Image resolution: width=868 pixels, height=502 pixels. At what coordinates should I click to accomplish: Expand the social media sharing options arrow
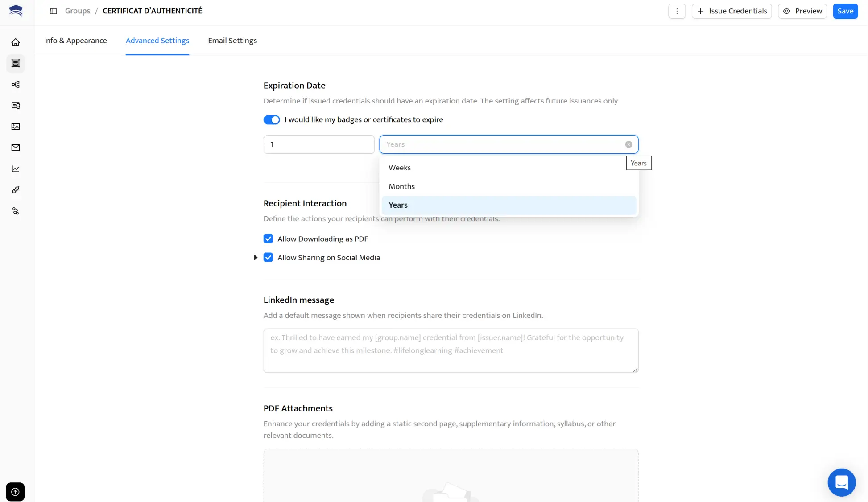coord(256,258)
